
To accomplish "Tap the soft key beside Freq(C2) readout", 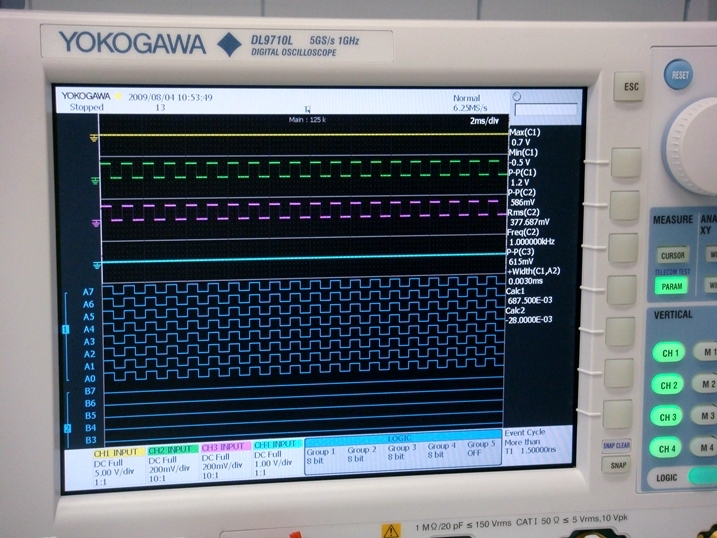I will click(x=623, y=247).
